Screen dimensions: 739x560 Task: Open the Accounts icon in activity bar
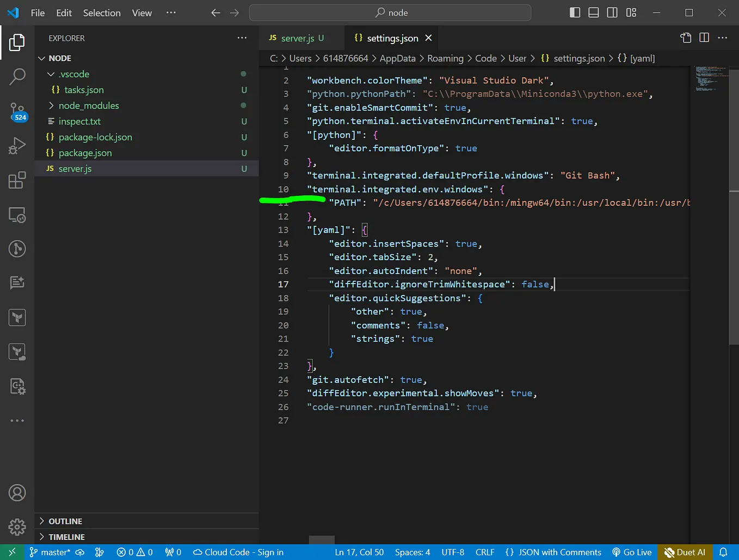[17, 493]
